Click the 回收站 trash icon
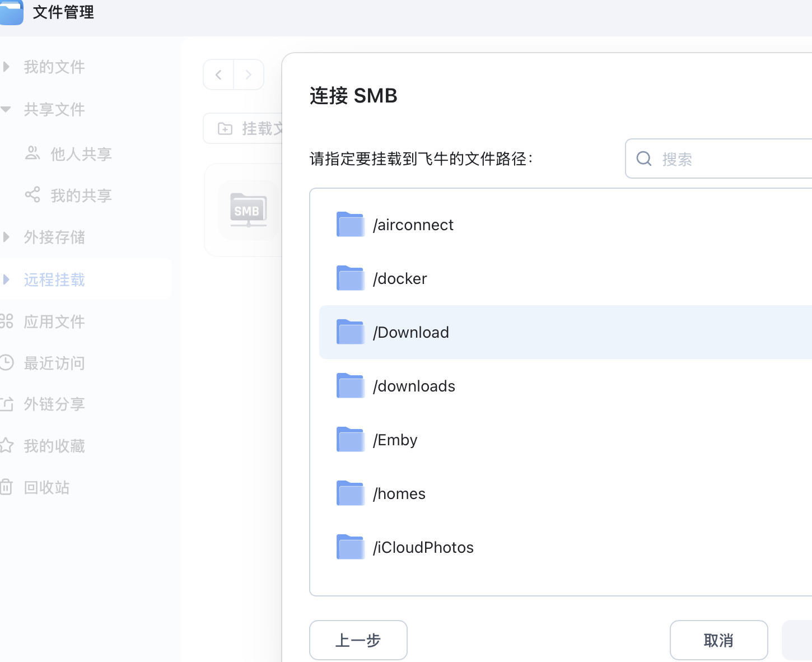812x662 pixels. click(x=6, y=487)
